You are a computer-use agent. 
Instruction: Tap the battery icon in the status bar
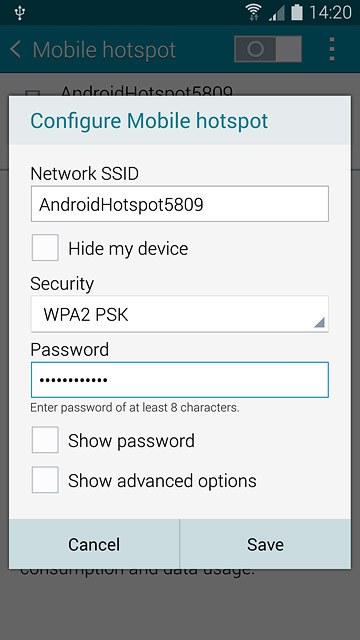pyautogui.click(x=297, y=12)
